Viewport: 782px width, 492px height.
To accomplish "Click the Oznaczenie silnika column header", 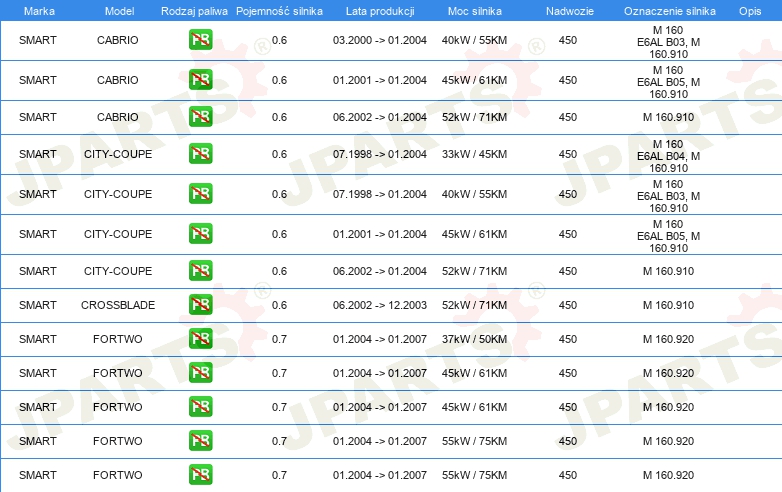I will tap(669, 11).
